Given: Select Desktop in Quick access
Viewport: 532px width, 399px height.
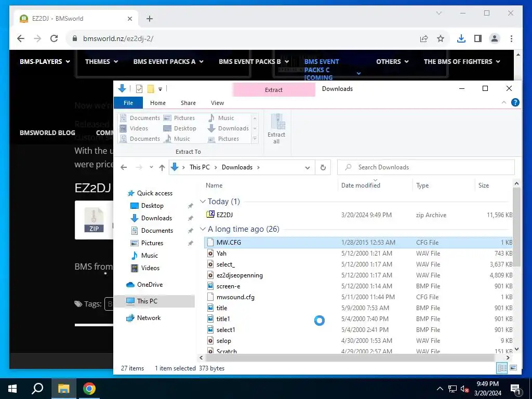Looking at the screenshot, I should click(152, 206).
